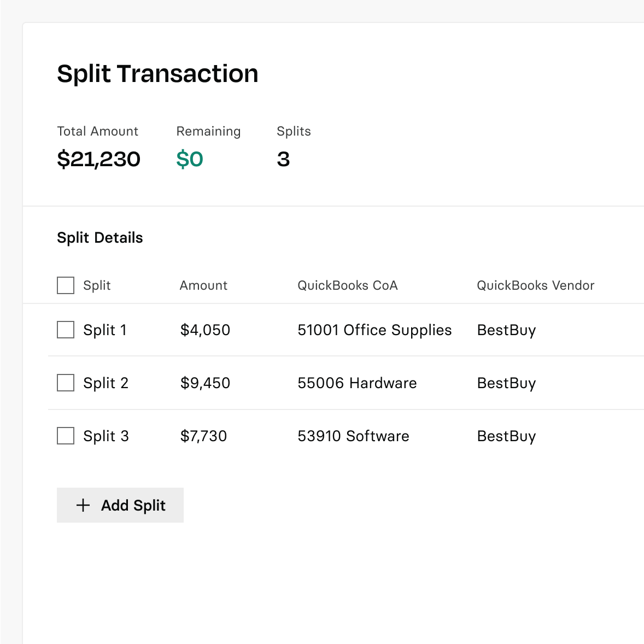Click the $4,050 amount for Split 1
The height and width of the screenshot is (644, 644).
[x=205, y=330]
